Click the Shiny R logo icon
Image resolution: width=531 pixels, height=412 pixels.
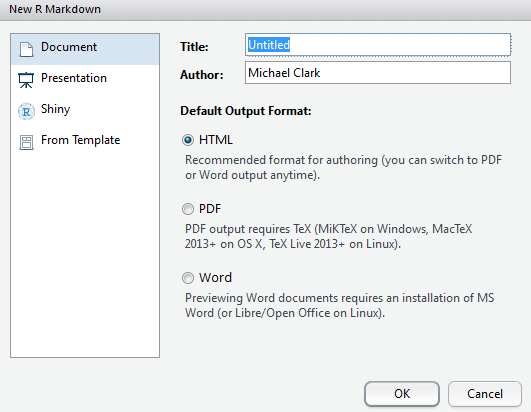pyautogui.click(x=26, y=111)
